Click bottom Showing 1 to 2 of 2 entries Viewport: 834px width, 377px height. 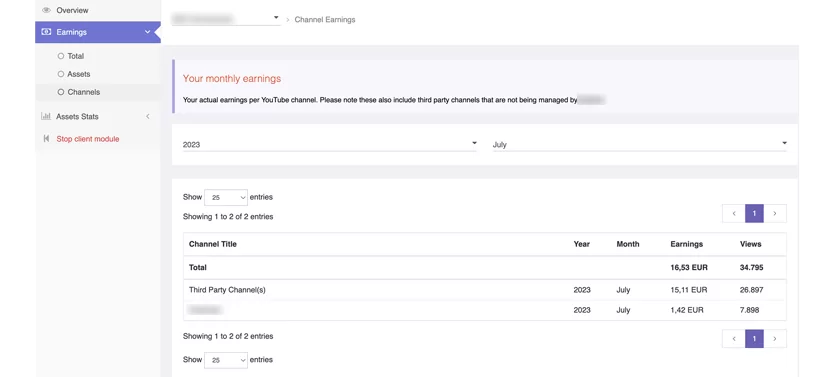point(228,336)
